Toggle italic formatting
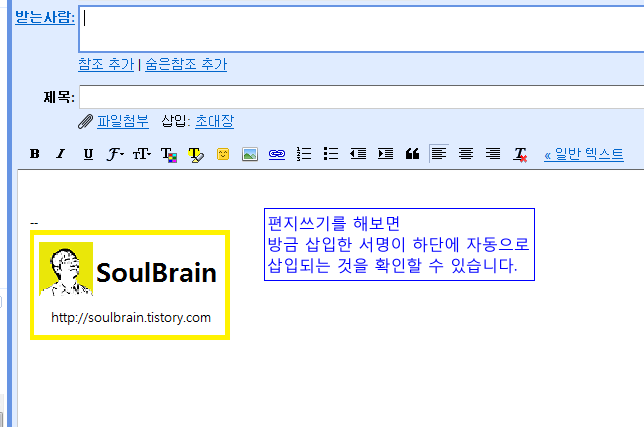This screenshot has width=644, height=427. (x=61, y=154)
